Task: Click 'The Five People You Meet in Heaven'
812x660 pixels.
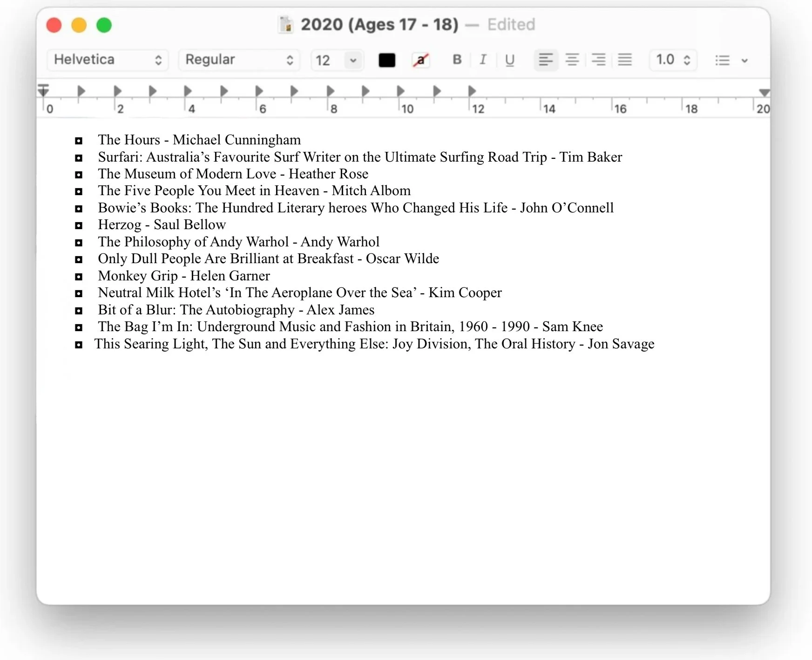Action: pos(254,191)
